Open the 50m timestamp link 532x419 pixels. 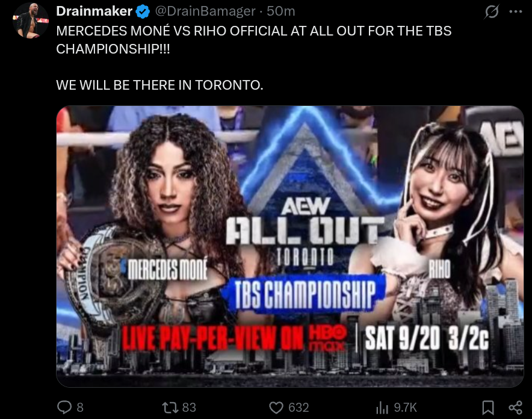(280, 11)
